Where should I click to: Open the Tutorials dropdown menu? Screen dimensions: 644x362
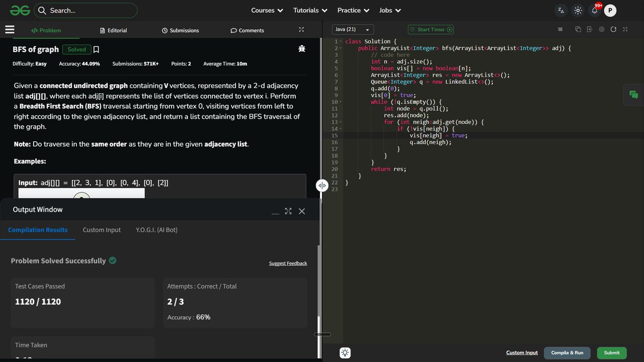tap(310, 10)
